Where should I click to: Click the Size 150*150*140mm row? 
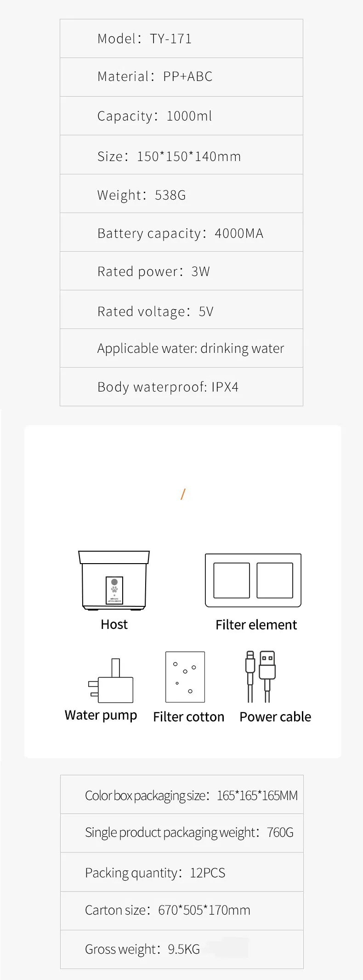pos(181,156)
